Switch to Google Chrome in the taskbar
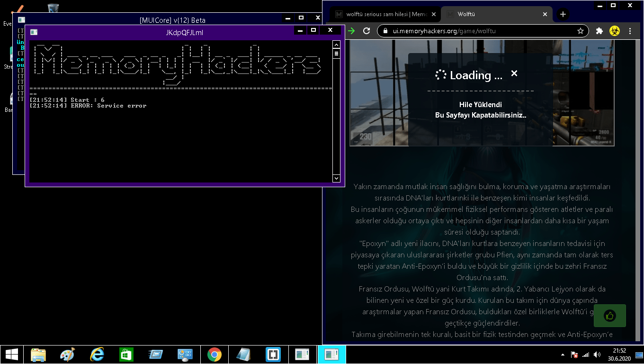Screen dimensions: 644x364 [215, 355]
